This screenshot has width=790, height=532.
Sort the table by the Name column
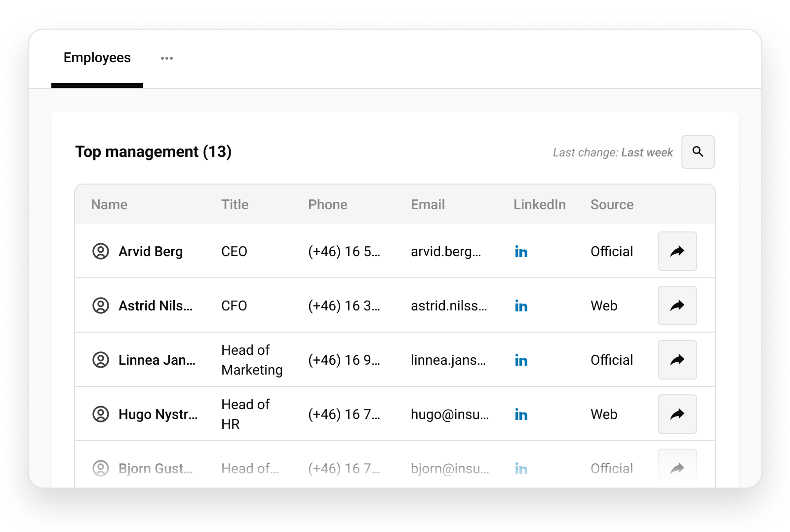point(109,204)
